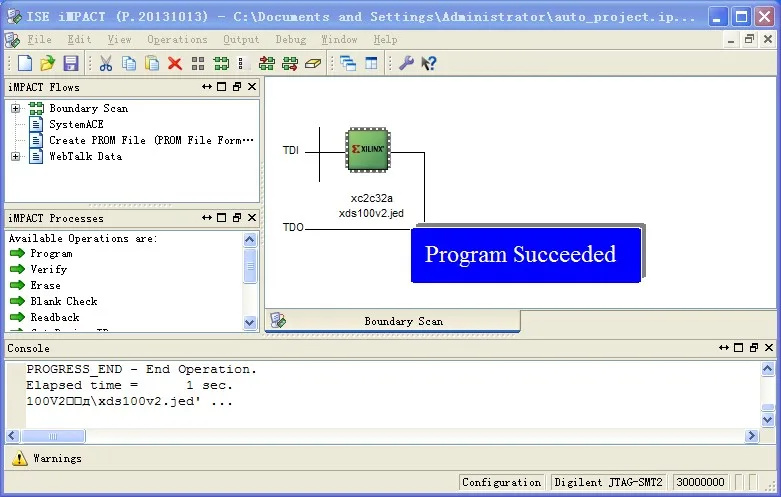Run the Readback operation

[x=55, y=317]
